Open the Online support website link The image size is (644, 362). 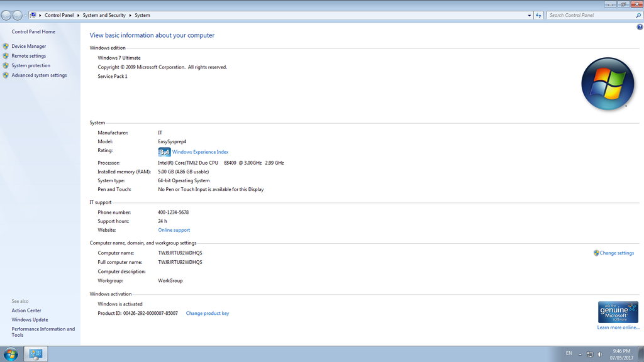pos(174,230)
